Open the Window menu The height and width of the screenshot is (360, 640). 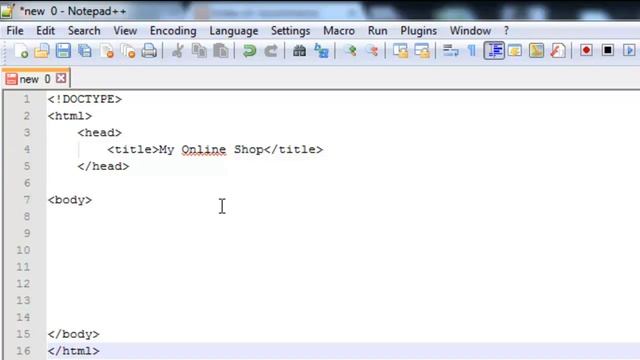(470, 31)
